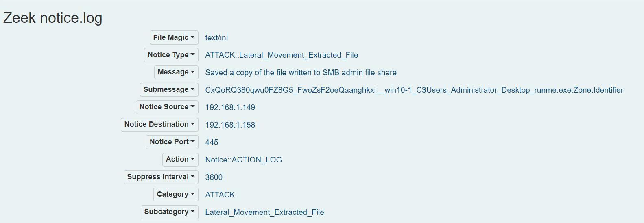Expand the Notice Type dropdown button

click(171, 55)
